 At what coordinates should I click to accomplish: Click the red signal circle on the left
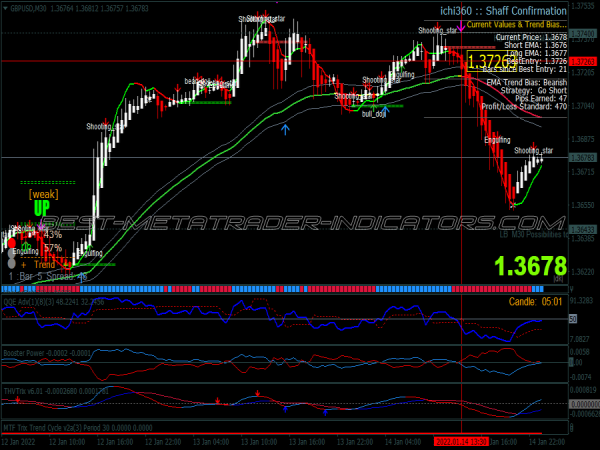(12, 243)
